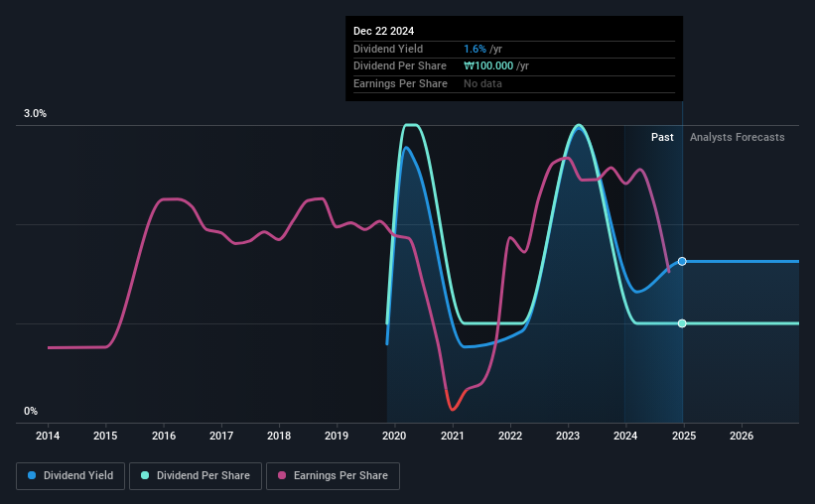Click the 'No data' earnings value

[482, 83]
